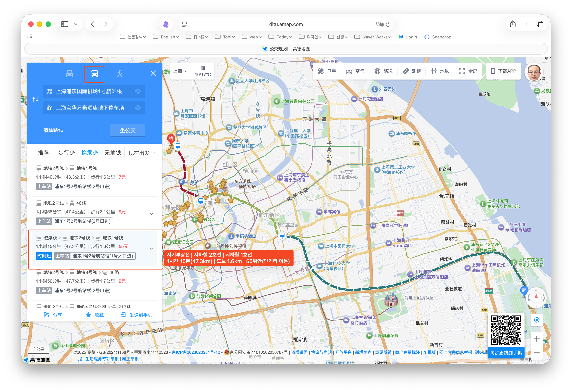The image size is (572, 392).
Task: Switch to the 步行少 route tab
Action: coord(67,153)
